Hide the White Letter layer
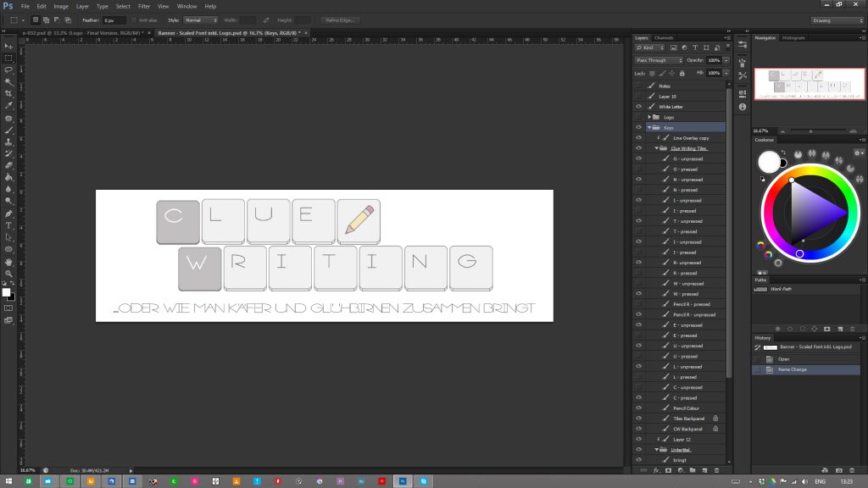 (638, 107)
